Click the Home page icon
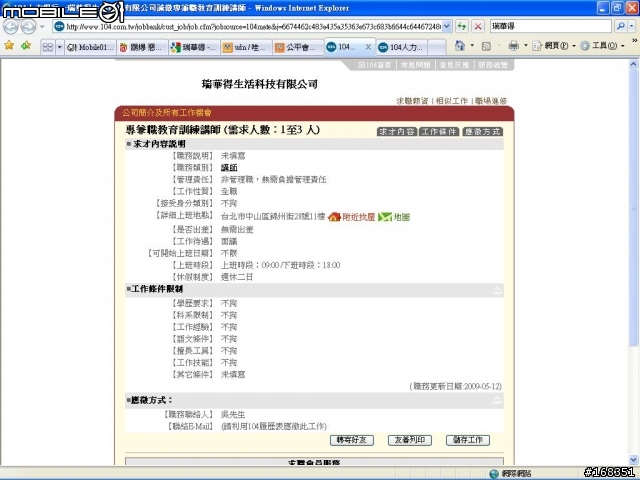 [x=460, y=45]
